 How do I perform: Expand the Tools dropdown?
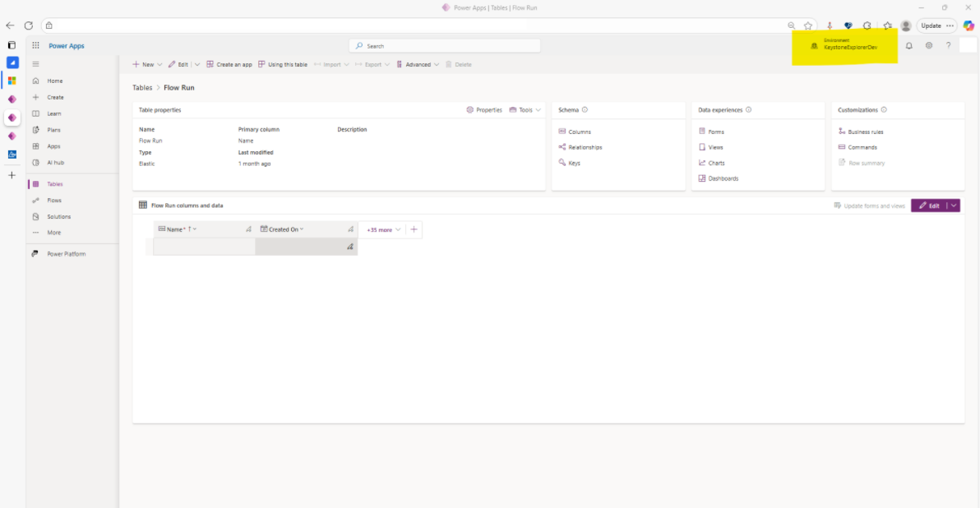[x=525, y=110]
